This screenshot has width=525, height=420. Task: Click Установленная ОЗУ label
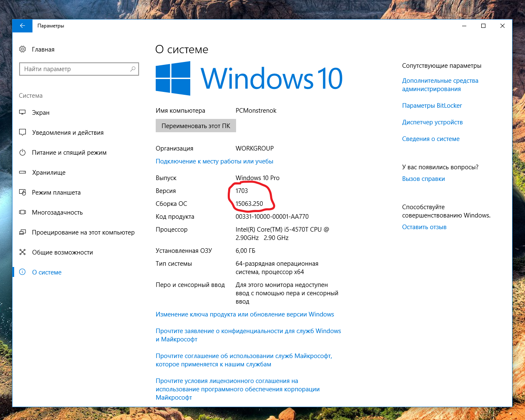(184, 251)
